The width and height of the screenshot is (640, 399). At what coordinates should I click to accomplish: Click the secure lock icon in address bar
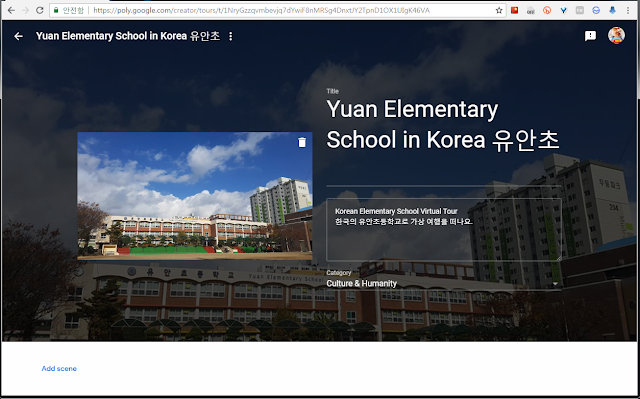[56, 10]
